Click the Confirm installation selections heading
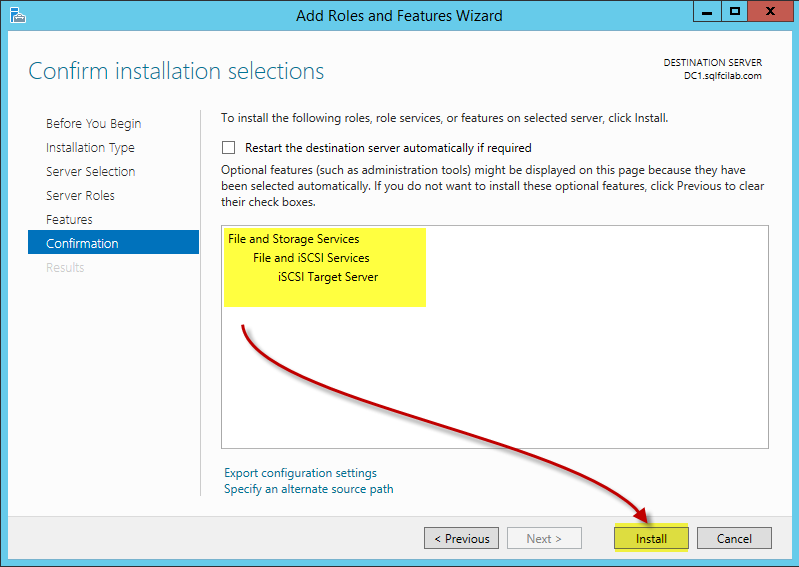This screenshot has height=567, width=799. point(176,71)
